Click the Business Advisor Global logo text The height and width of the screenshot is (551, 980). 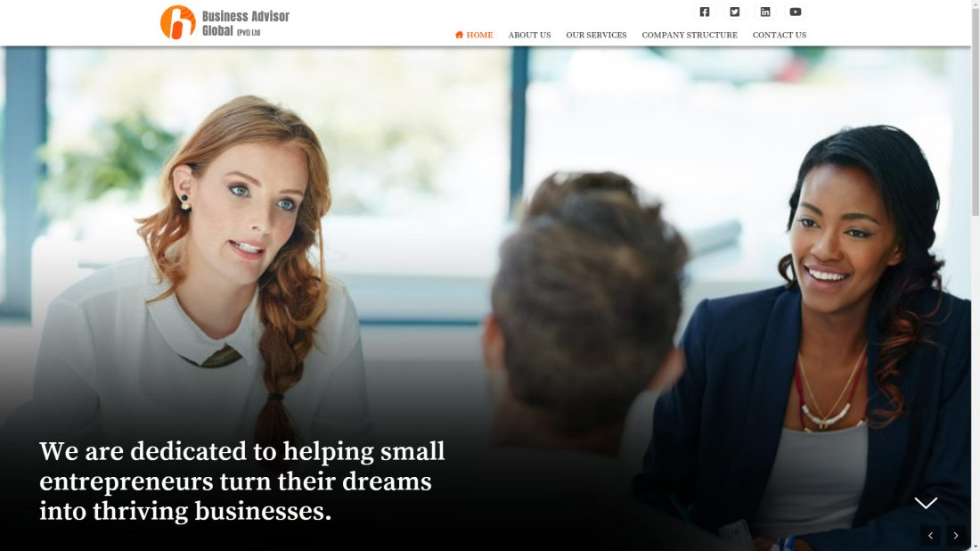pyautogui.click(x=246, y=24)
